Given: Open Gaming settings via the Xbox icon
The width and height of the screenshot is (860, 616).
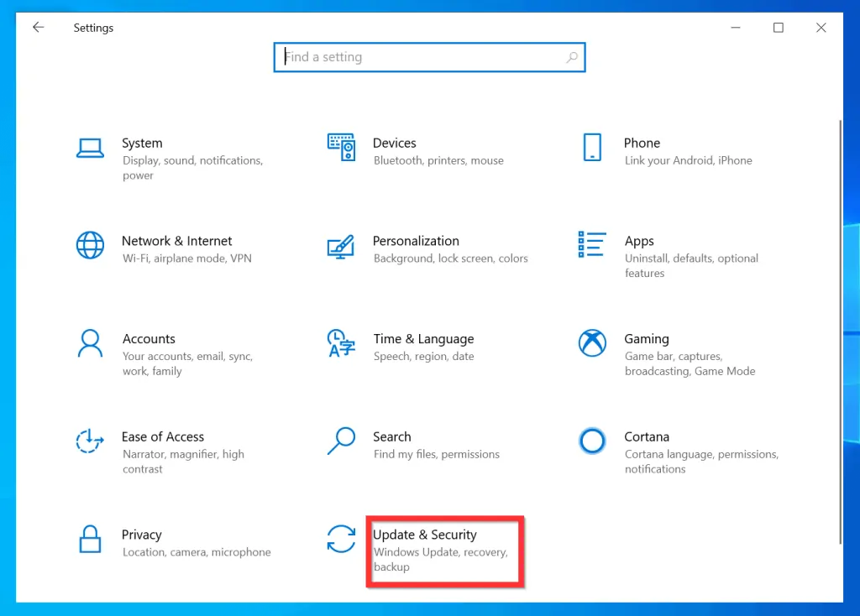Looking at the screenshot, I should coord(592,343).
